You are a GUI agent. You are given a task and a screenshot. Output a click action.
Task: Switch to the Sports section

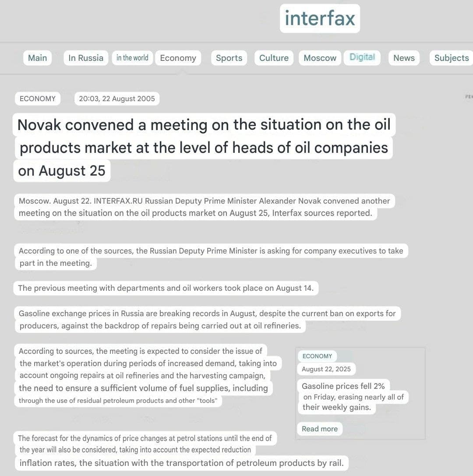(x=229, y=58)
